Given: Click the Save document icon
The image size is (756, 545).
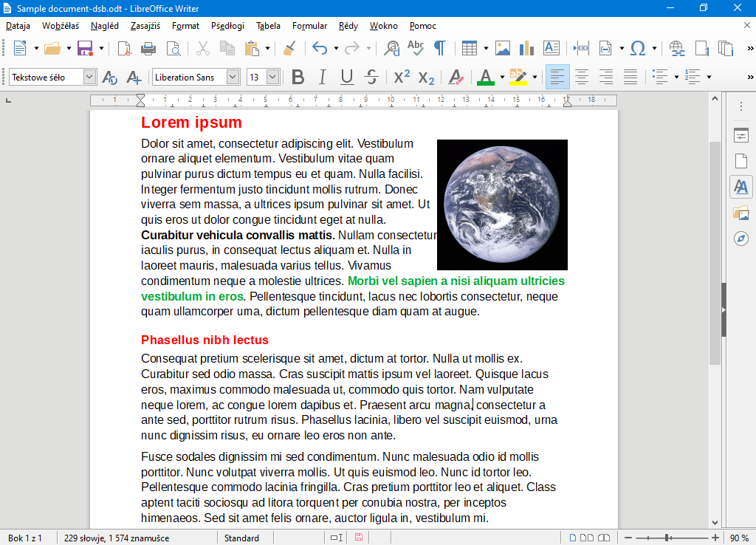Looking at the screenshot, I should click(x=84, y=49).
